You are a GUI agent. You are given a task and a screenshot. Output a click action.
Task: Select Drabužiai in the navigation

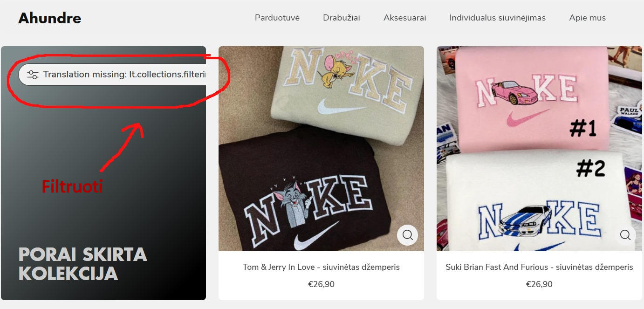pyautogui.click(x=342, y=18)
